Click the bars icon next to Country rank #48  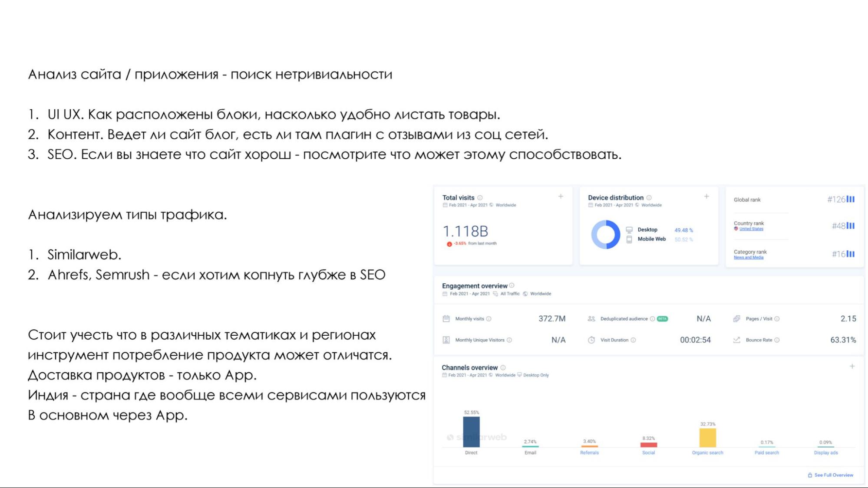coord(851,226)
